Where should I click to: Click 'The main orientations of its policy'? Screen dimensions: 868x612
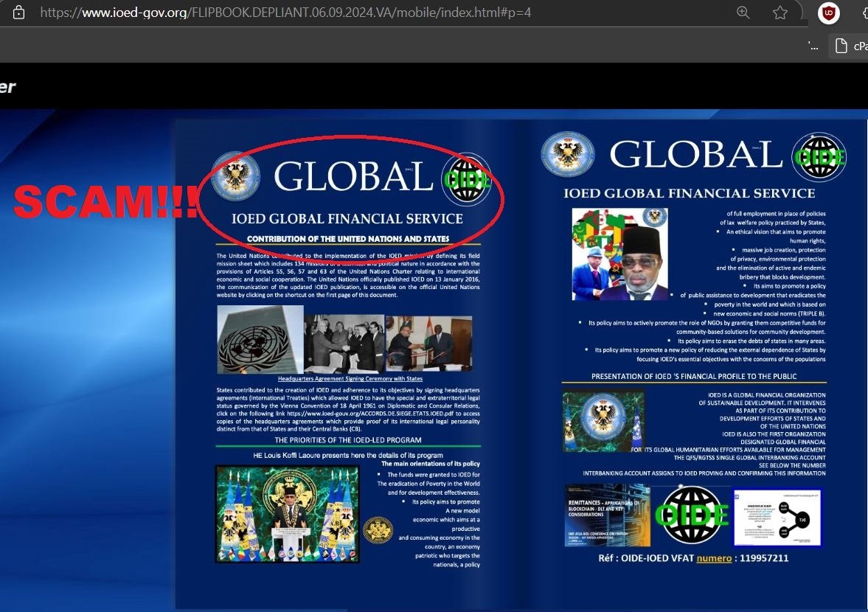coord(430,464)
